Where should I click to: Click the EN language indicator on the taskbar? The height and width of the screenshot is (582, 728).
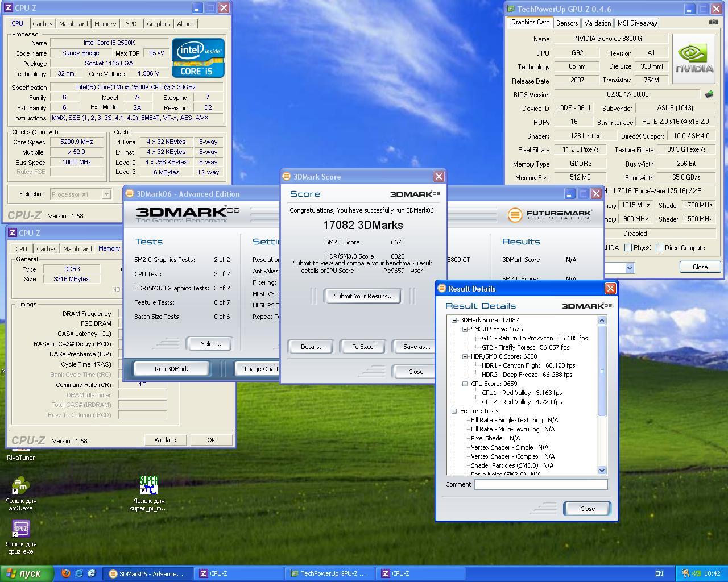[659, 573]
